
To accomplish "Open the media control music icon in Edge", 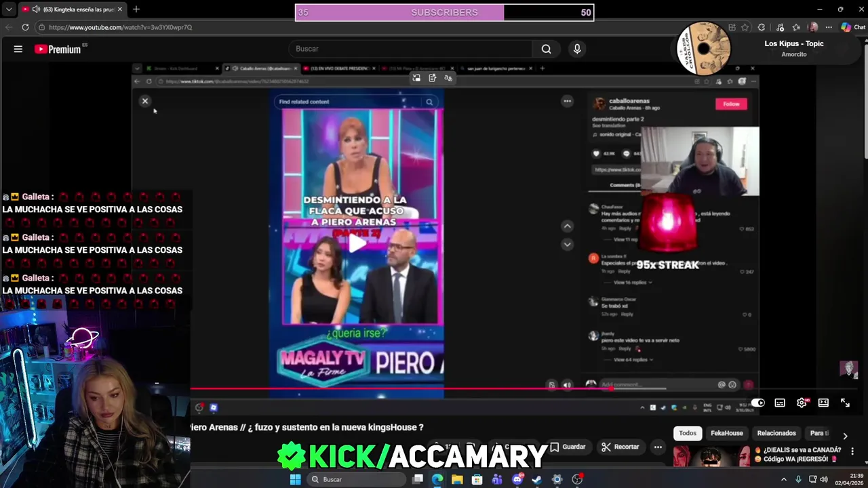I will pyautogui.click(x=781, y=27).
